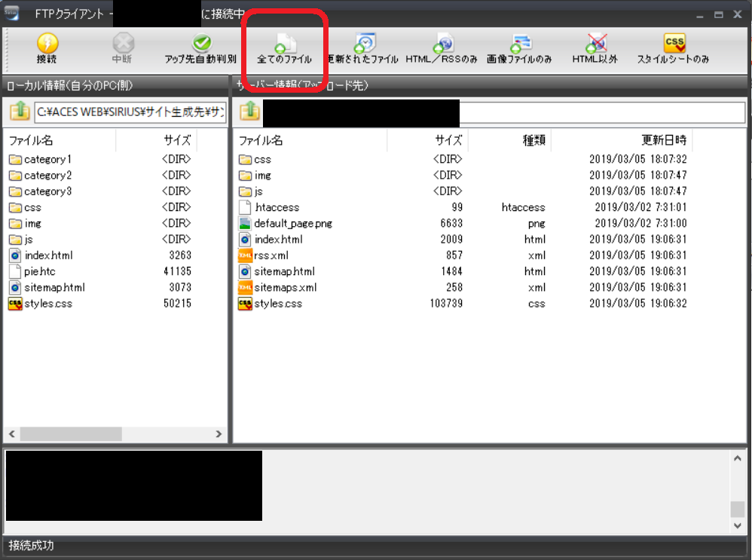Select .htaccess file on the server
The width and height of the screenshot is (752, 560).
277,207
